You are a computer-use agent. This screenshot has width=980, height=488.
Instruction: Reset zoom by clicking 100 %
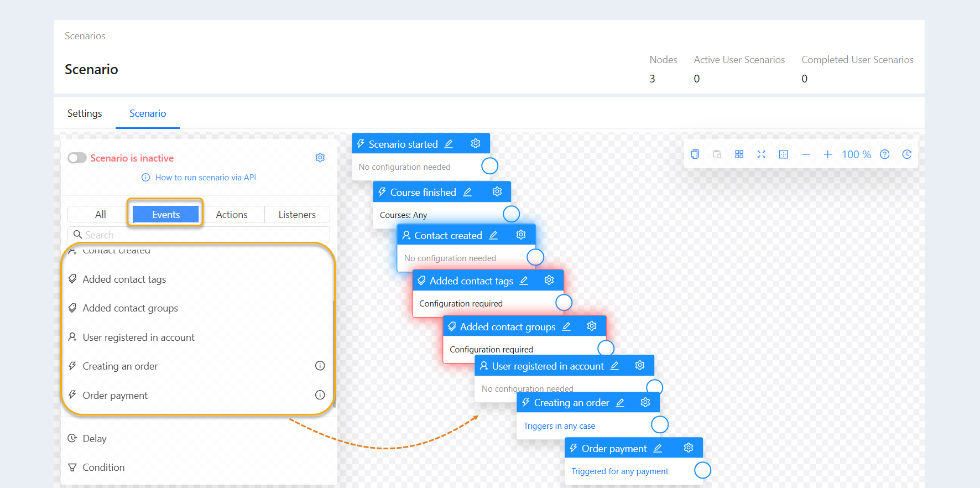[x=856, y=154]
